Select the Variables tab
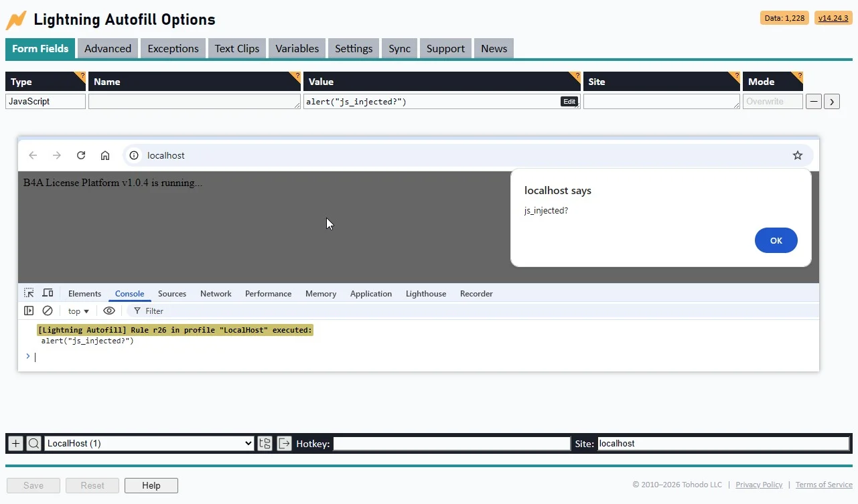Viewport: 858px width, 504px height. (297, 48)
